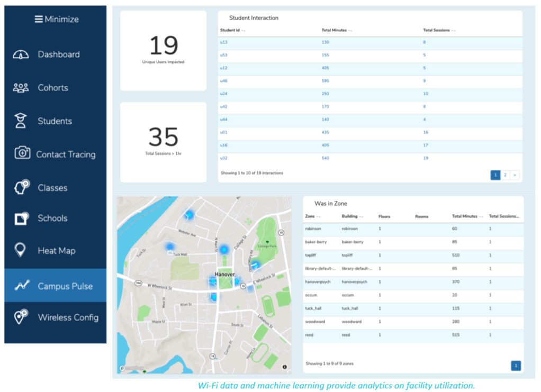Click the Dashboard gauge icon
Viewport: 541px width, 392px height.
[21, 54]
